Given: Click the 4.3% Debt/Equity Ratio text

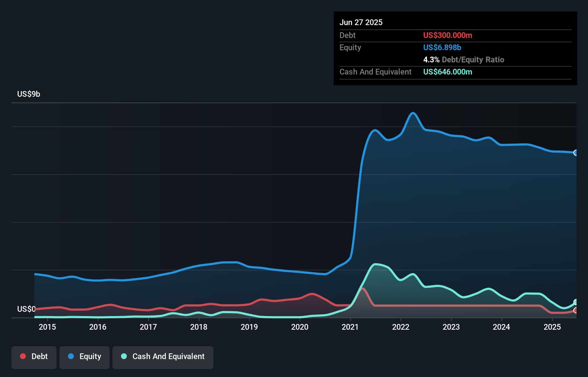Looking at the screenshot, I should click(464, 59).
